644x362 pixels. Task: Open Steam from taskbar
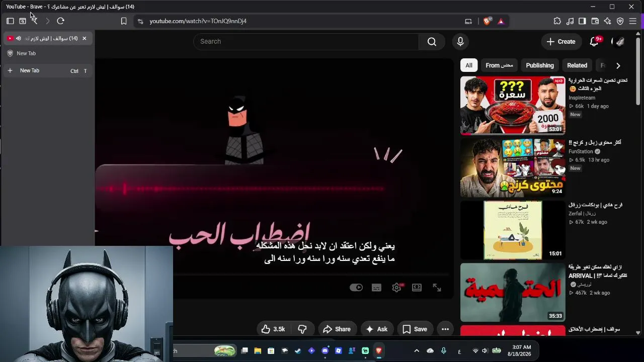click(298, 351)
